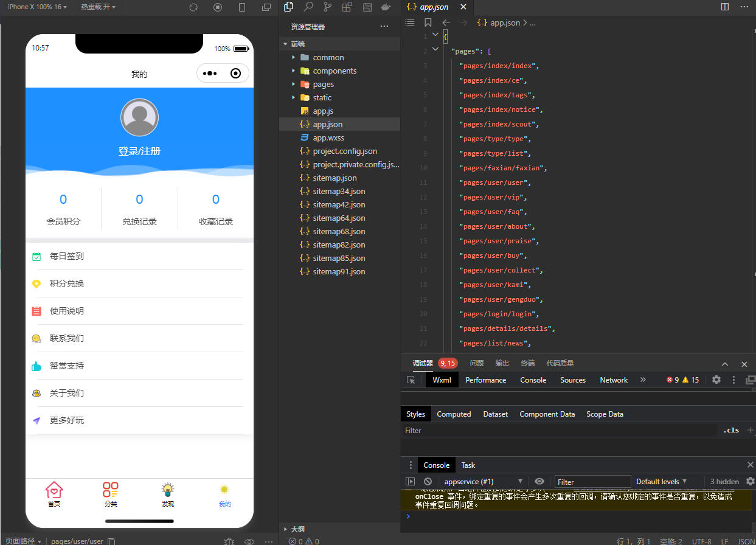This screenshot has height=545, width=756.
Task: Open DevTools settings gear next to warnings count
Action: pyautogui.click(x=716, y=380)
